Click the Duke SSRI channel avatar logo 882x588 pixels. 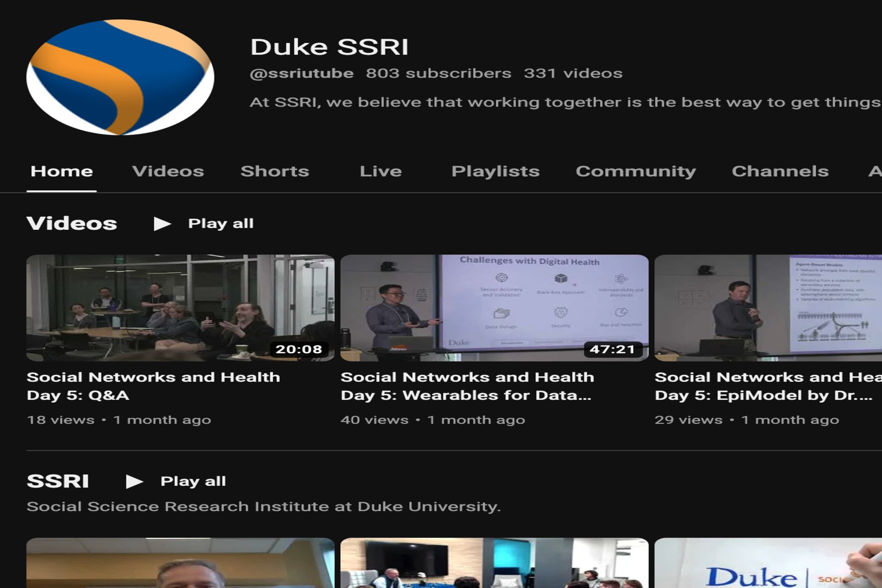tap(120, 77)
